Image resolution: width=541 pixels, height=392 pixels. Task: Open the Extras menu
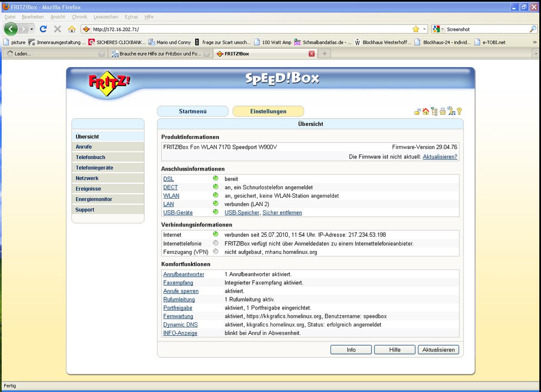tap(131, 17)
